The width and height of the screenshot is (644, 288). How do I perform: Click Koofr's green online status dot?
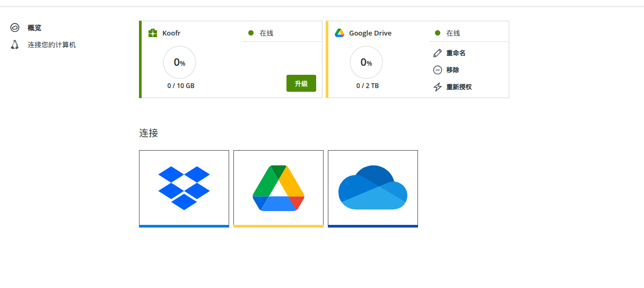[251, 33]
